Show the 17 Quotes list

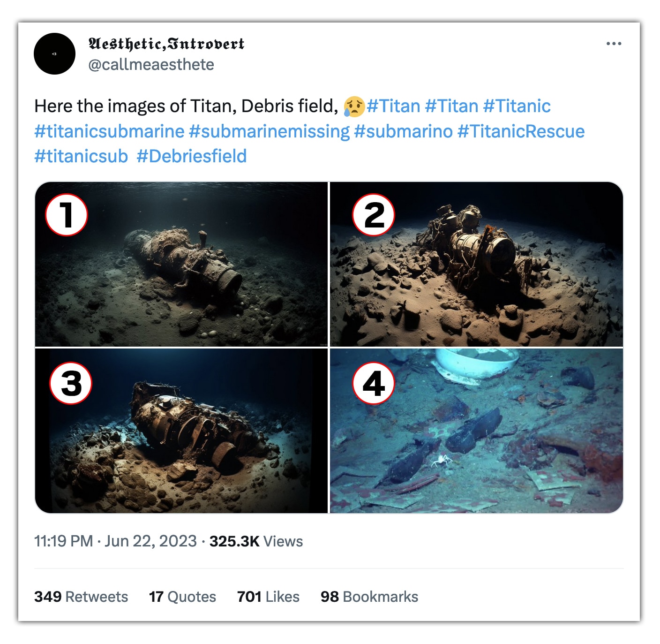click(x=182, y=597)
